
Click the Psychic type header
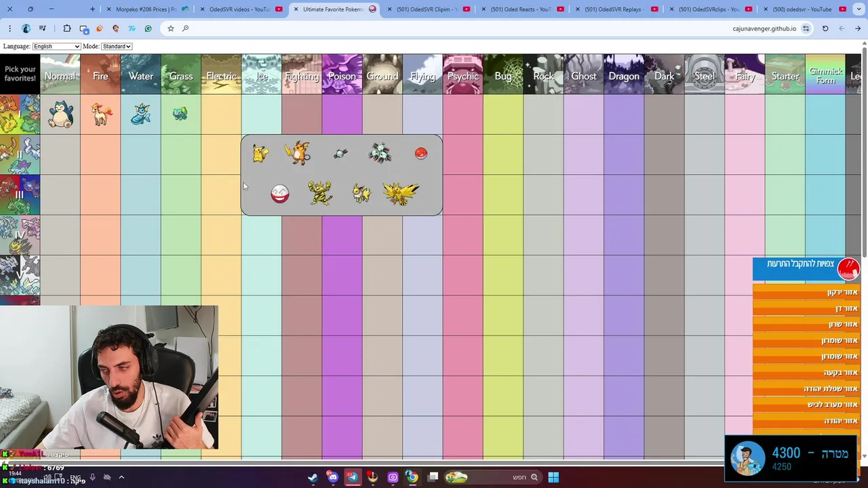coord(462,75)
